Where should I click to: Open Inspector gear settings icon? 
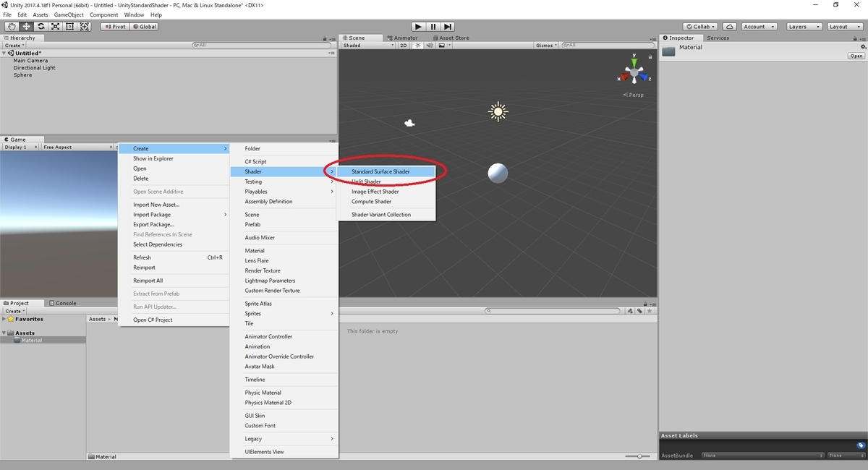click(862, 46)
